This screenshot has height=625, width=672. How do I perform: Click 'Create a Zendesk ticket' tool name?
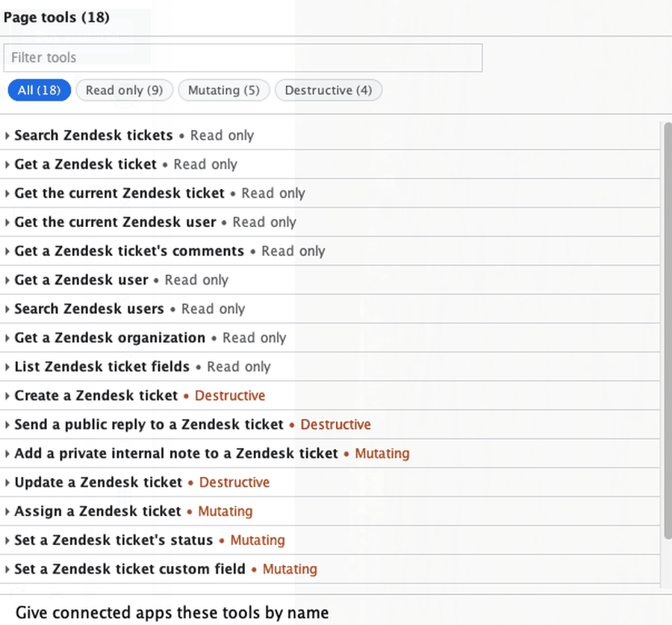96,396
